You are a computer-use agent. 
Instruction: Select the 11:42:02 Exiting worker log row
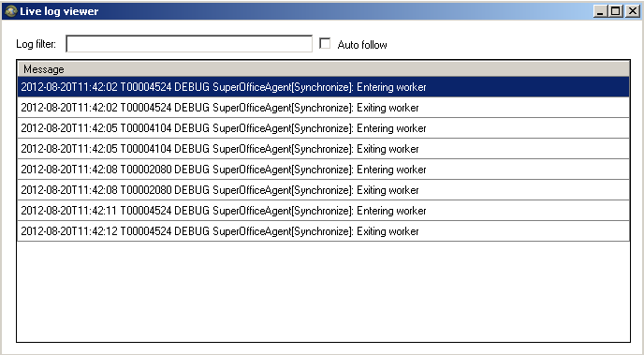click(323, 108)
